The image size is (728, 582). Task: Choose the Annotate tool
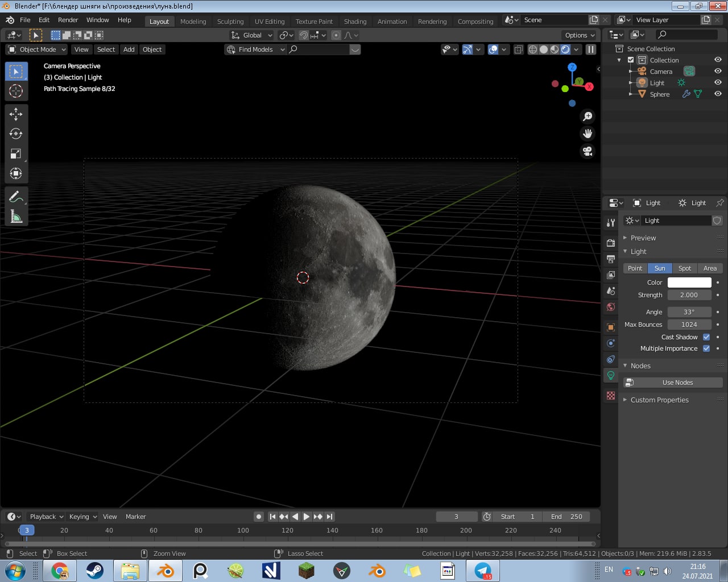point(16,197)
